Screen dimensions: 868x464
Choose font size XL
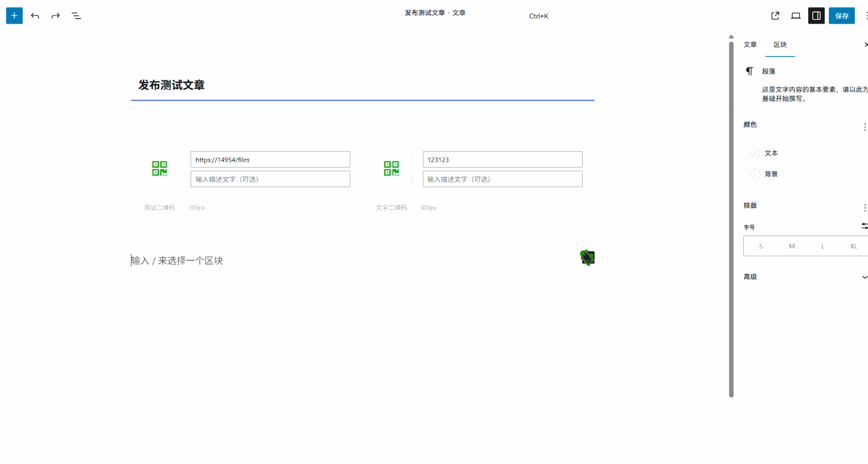coord(854,246)
